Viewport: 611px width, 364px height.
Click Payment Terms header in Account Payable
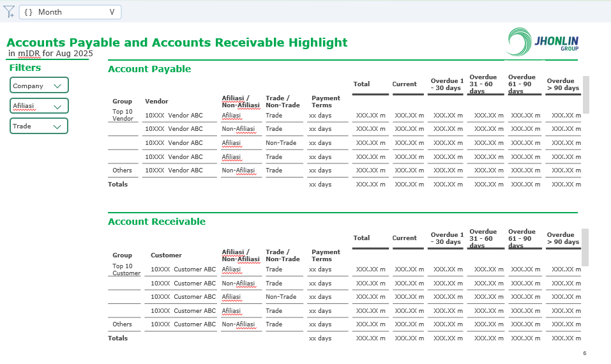[x=326, y=102]
